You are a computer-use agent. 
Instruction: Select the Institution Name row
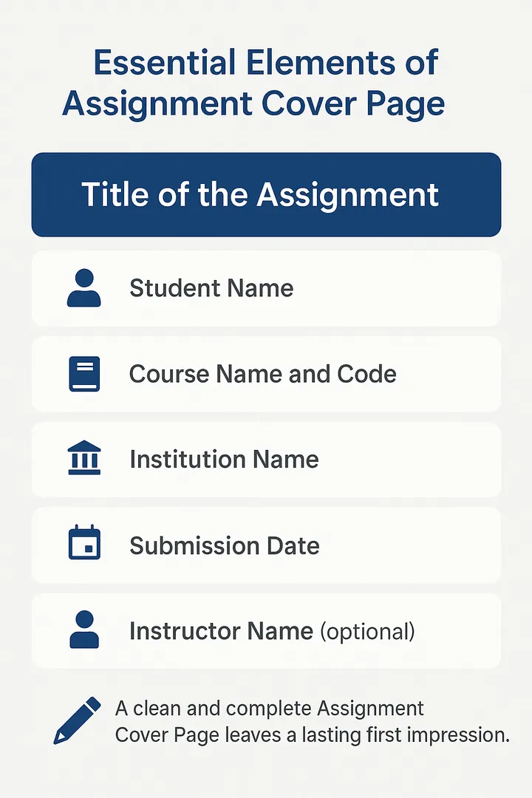click(266, 459)
